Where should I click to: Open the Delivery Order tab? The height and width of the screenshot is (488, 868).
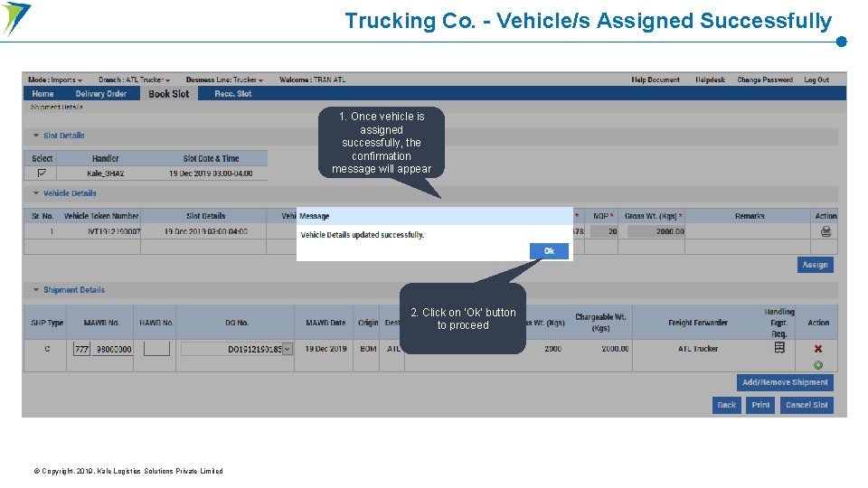tap(100, 93)
